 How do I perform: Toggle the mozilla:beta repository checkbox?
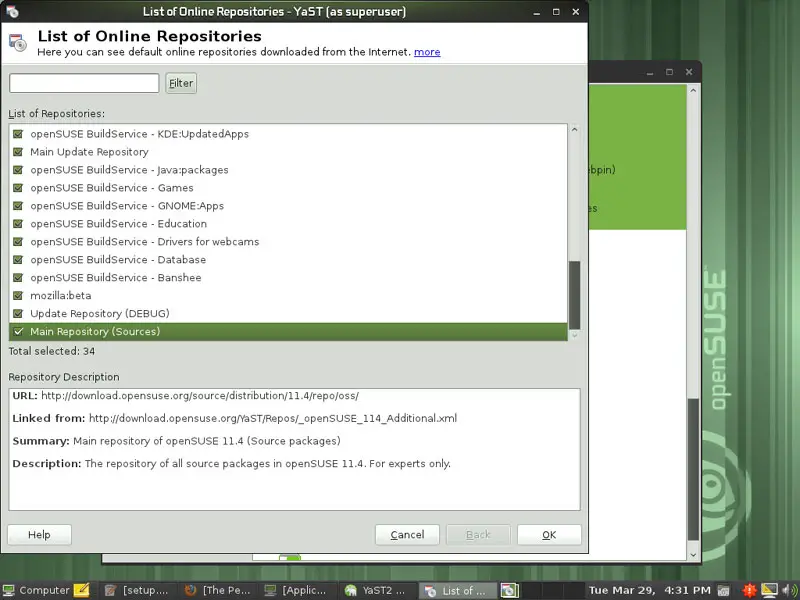[x=18, y=295]
